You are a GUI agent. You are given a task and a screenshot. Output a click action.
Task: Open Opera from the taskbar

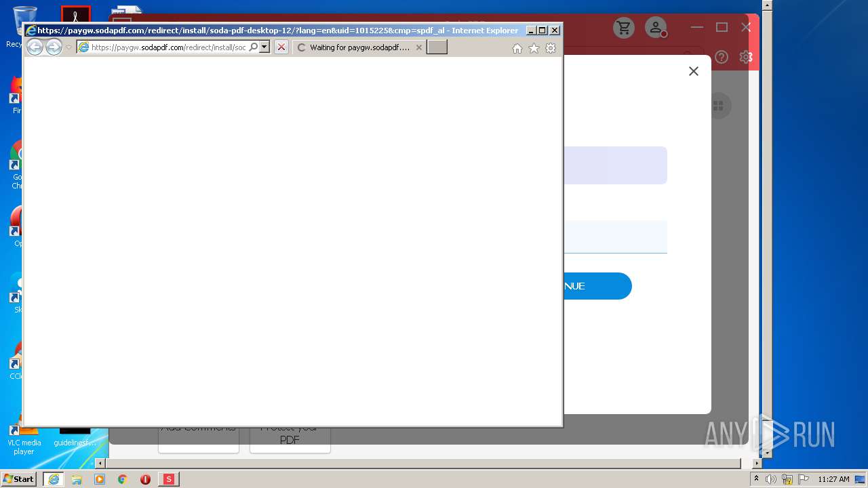pos(145,479)
